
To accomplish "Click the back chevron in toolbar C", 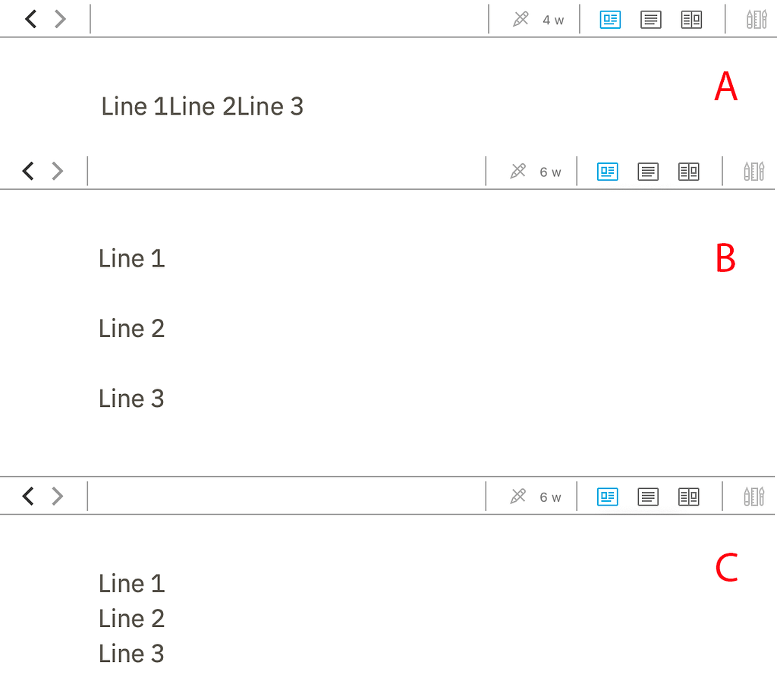I will 28,495.
